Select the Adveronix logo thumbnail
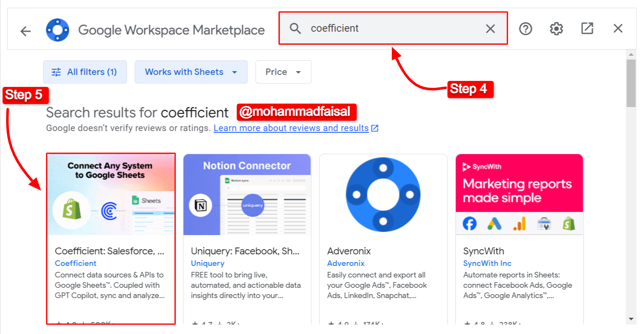Viewport: 644px width, 334px height. tap(383, 194)
